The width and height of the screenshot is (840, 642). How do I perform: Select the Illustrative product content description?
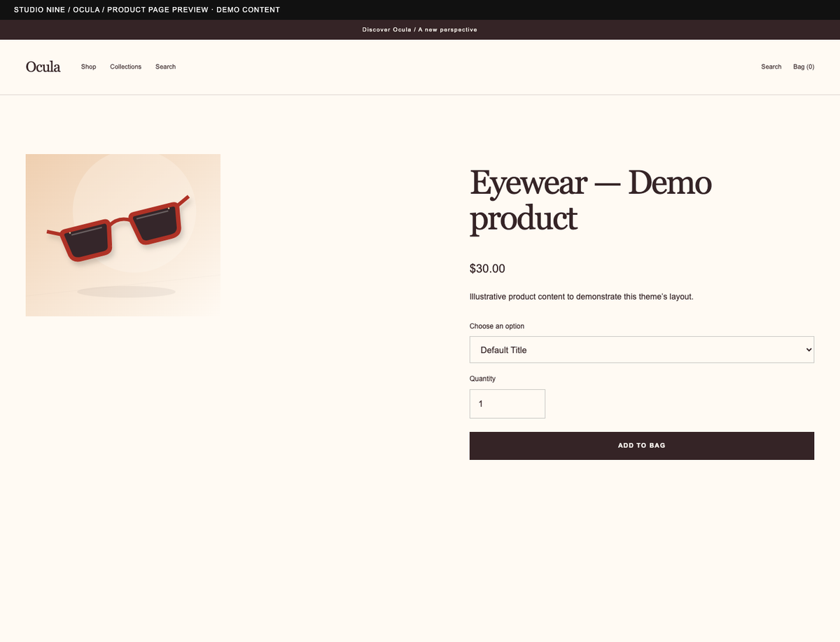[581, 297]
